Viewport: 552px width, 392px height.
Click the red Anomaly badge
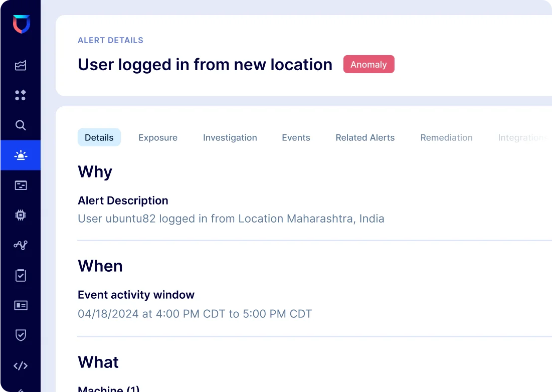pos(369,65)
